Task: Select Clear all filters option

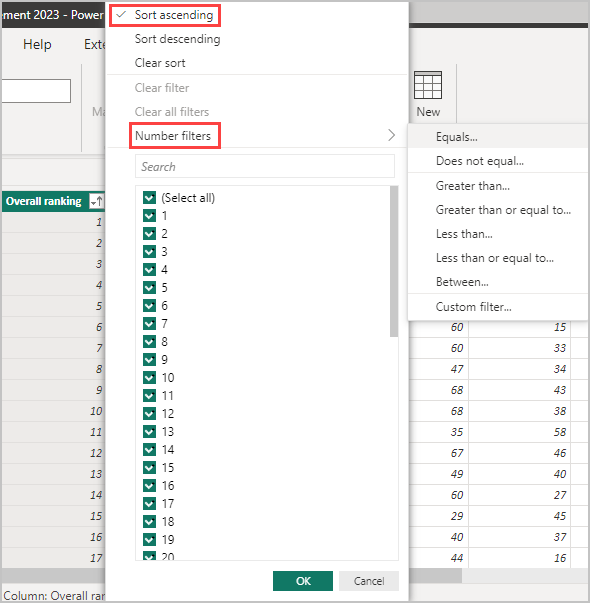Action: point(172,112)
